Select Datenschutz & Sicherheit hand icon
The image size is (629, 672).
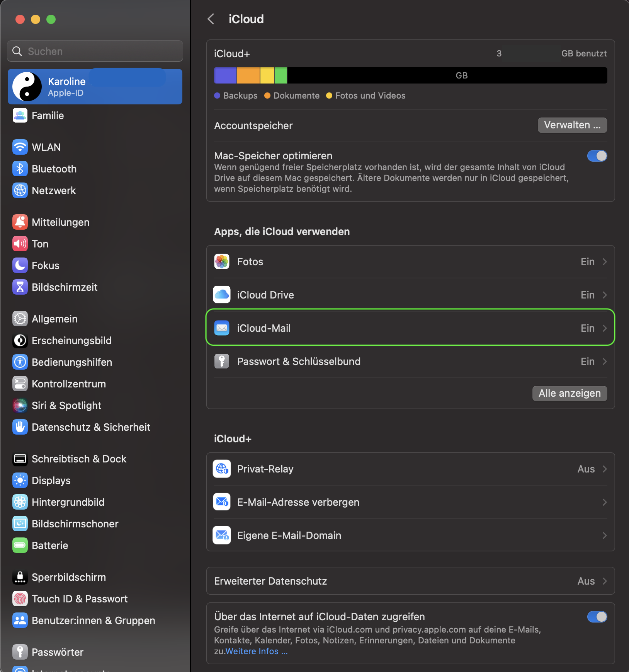[x=20, y=427]
